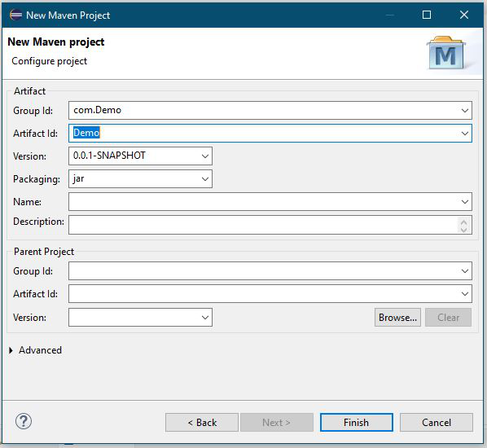Click the Browse... button
This screenshot has height=448, width=487.
click(x=397, y=318)
